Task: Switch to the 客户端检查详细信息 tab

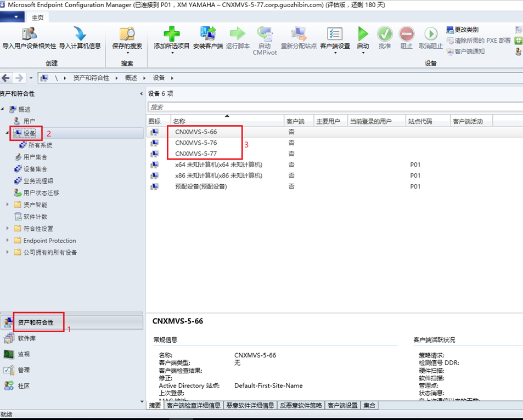Action: 194,405
